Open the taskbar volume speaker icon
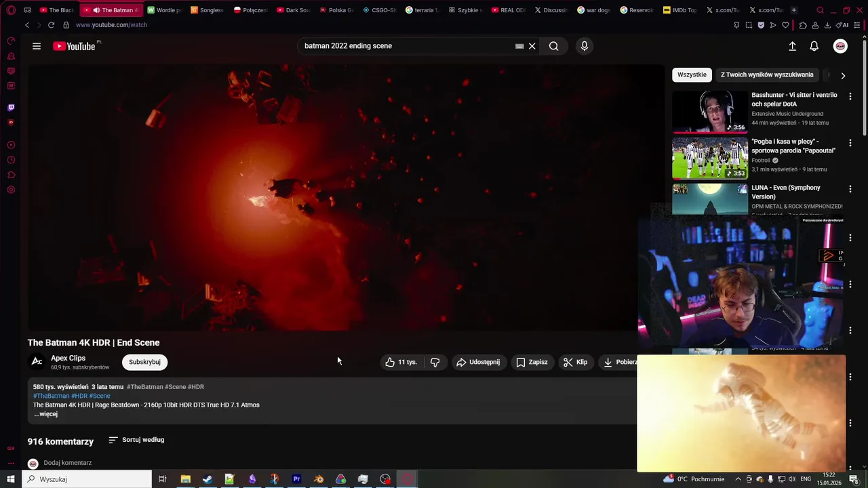The image size is (868, 488). pos(791,479)
